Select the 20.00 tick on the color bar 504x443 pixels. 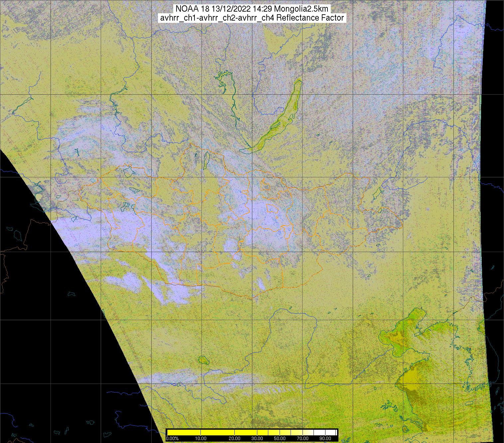click(235, 439)
